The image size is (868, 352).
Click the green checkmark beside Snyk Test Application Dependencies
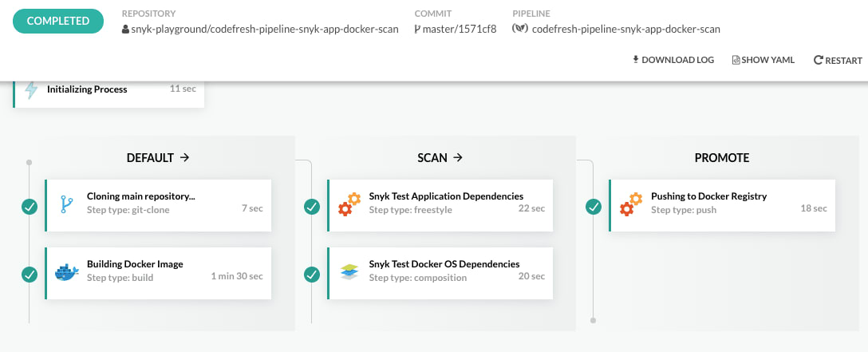(312, 207)
